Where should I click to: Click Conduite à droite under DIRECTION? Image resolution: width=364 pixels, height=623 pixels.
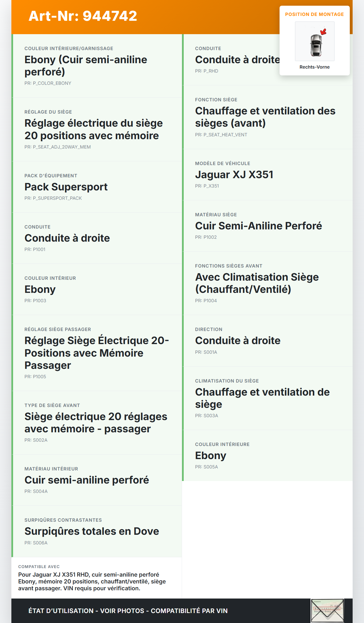coord(237,341)
